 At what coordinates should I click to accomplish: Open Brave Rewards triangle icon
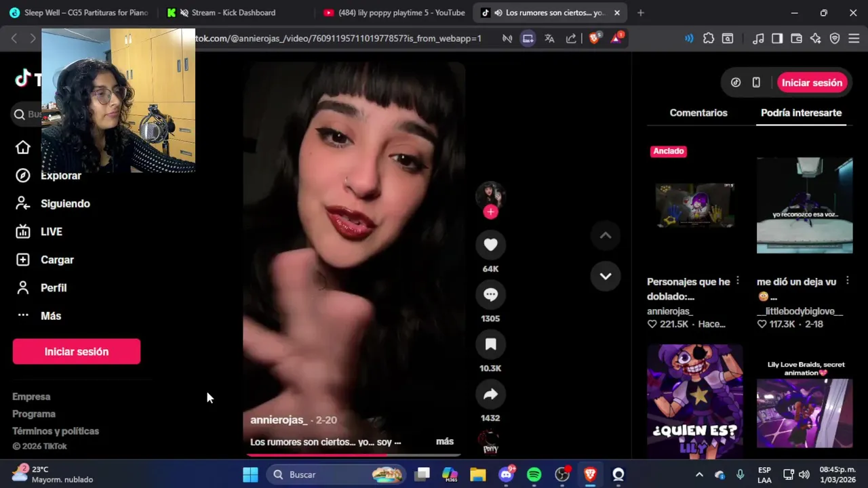[x=616, y=39]
